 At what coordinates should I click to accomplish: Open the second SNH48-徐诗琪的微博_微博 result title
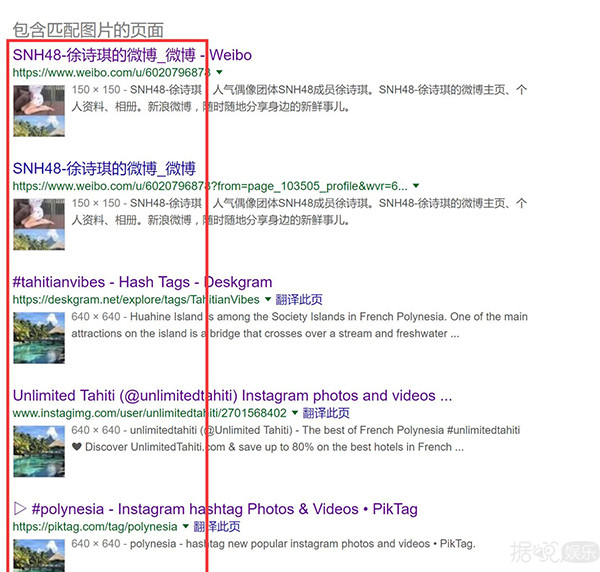coord(104,168)
